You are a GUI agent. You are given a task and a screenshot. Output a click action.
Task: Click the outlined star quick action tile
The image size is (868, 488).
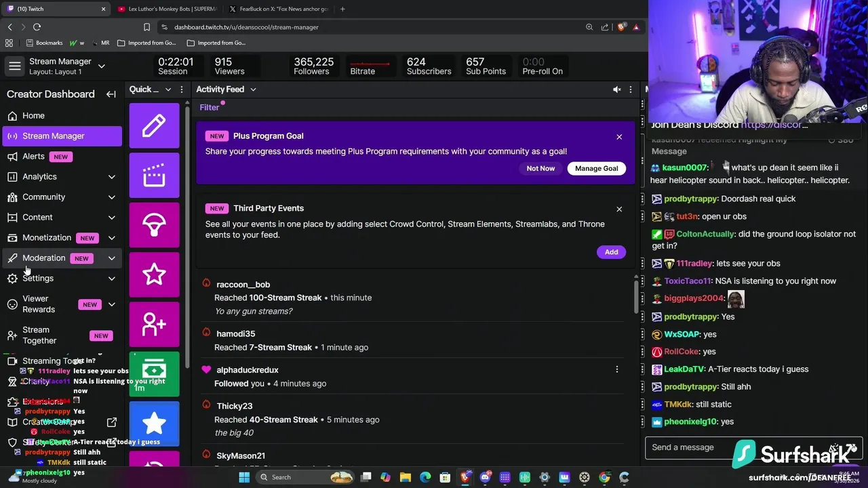pyautogui.click(x=154, y=274)
